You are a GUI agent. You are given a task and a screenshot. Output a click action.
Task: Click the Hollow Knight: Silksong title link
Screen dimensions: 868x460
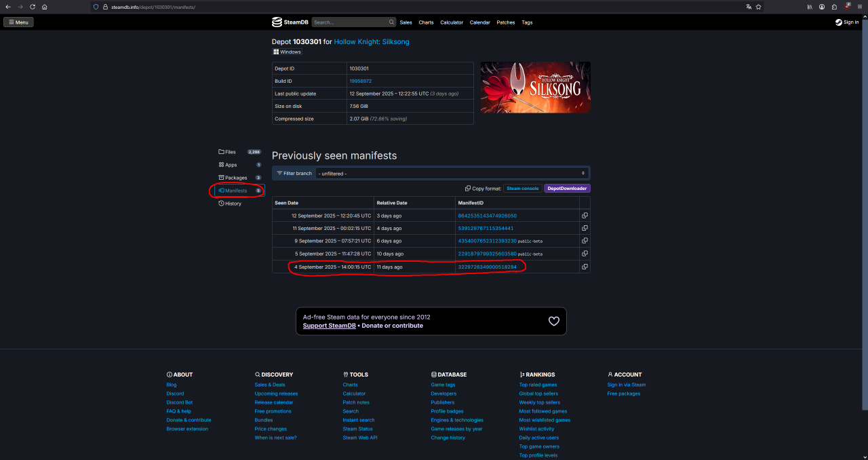point(372,41)
